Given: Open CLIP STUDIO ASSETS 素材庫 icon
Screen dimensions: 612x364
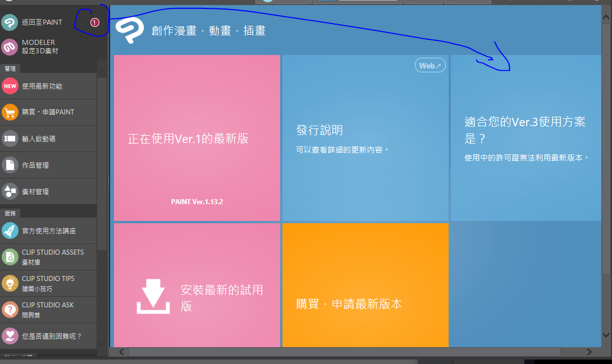Looking at the screenshot, I should tap(10, 257).
